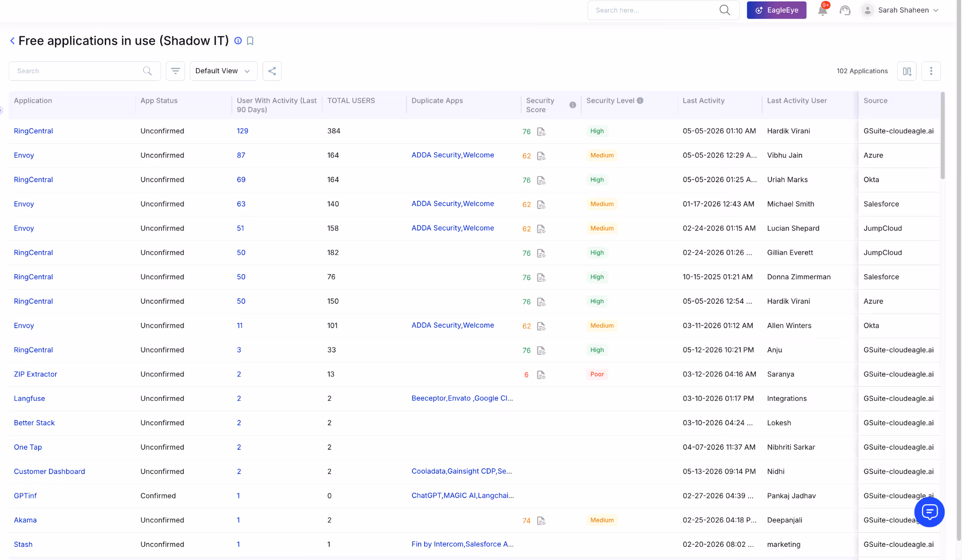Open the Langfuse application link
The image size is (962, 560).
(30, 399)
